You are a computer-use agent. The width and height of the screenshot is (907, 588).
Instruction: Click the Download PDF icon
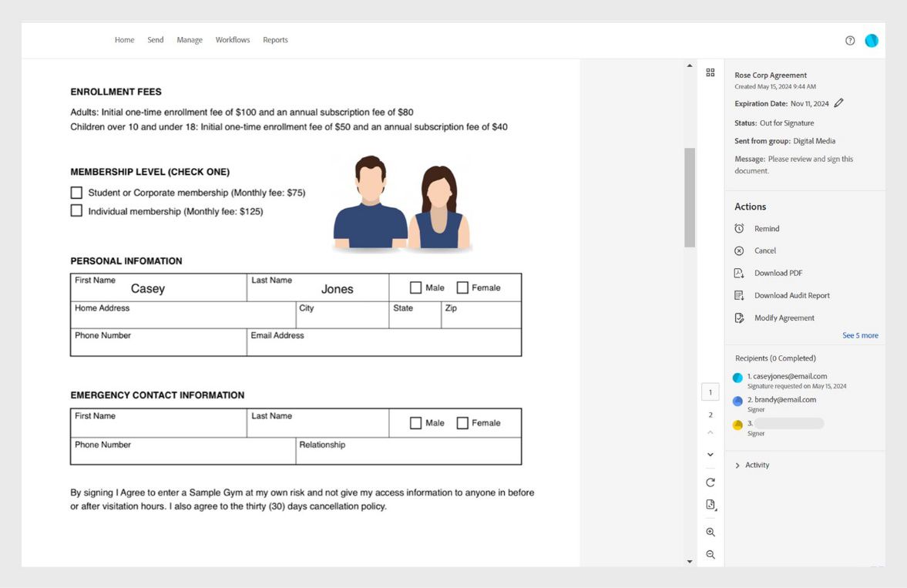[x=739, y=274]
